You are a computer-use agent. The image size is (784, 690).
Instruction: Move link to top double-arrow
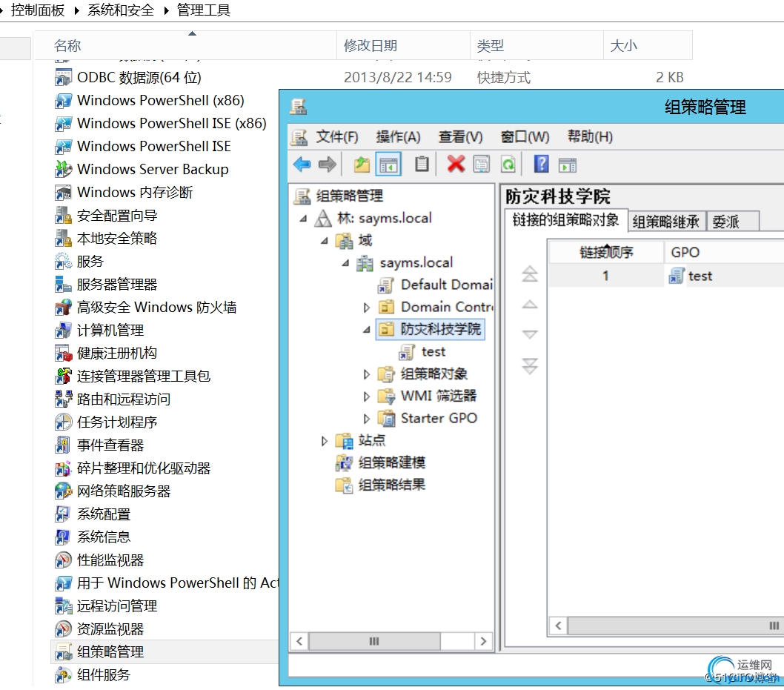[530, 274]
